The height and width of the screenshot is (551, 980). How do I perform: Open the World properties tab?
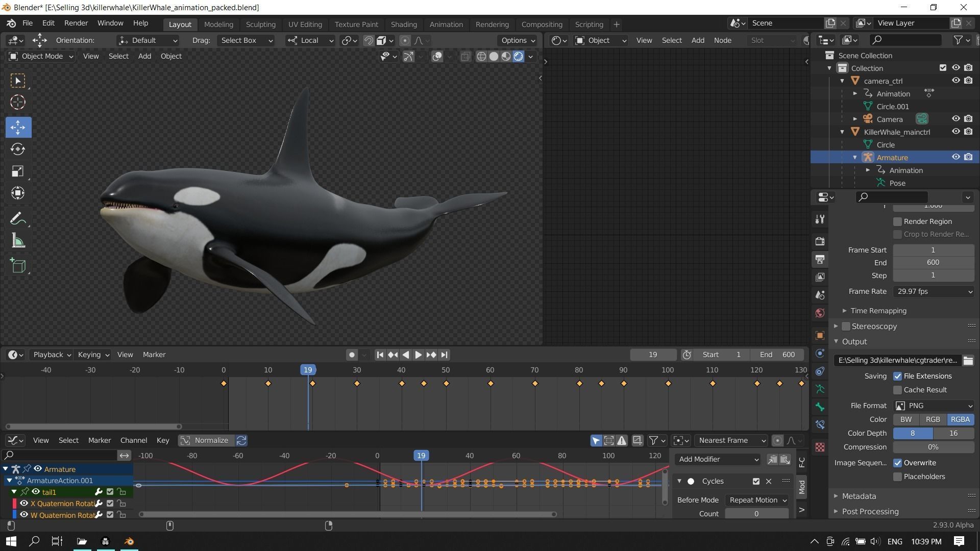[x=820, y=313]
